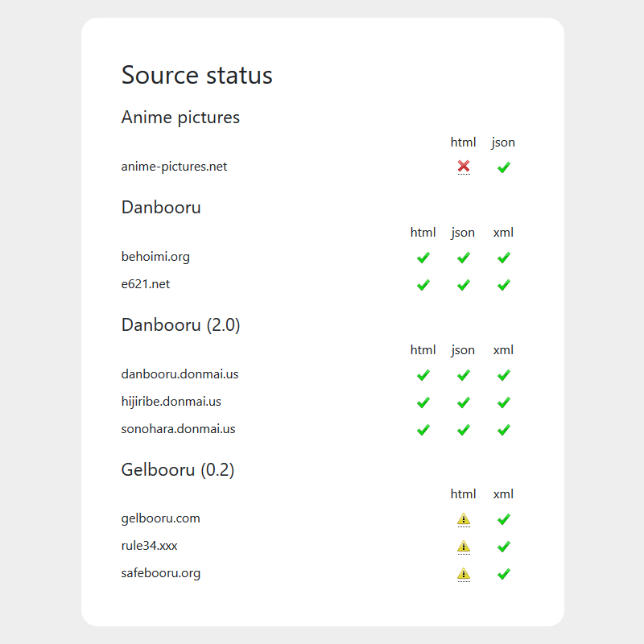The width and height of the screenshot is (644, 644).
Task: Click json checkmark for hijiribe.donmai.us
Action: tap(464, 402)
